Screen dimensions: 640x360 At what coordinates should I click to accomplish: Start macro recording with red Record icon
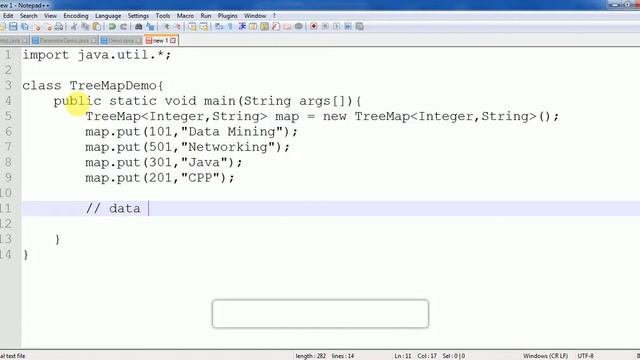(x=313, y=27)
